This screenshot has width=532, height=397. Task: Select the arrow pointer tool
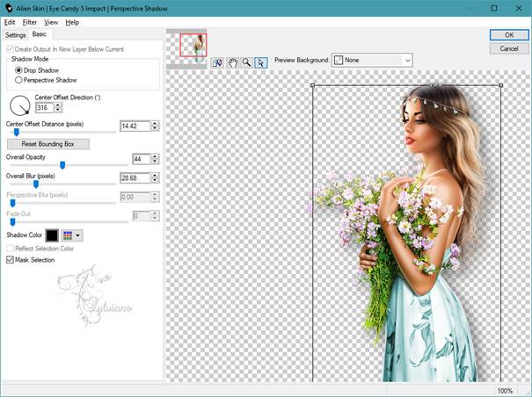click(261, 62)
